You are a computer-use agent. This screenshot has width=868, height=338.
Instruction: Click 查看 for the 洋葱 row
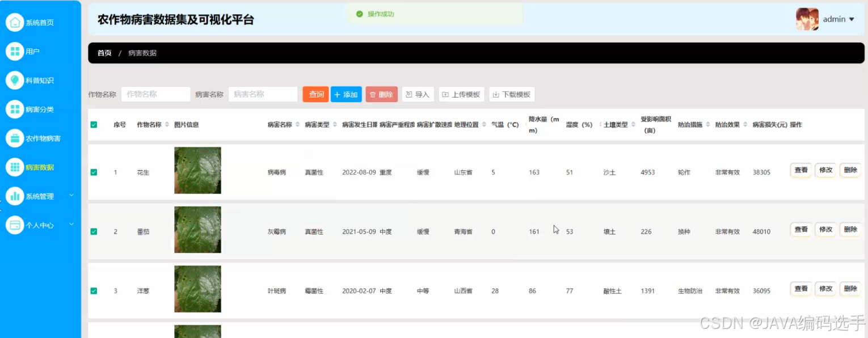tap(801, 289)
